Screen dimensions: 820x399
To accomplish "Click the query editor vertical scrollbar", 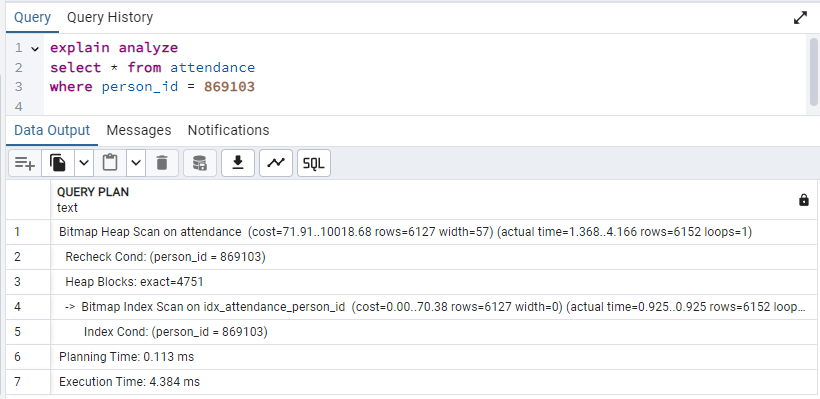I will (813, 71).
